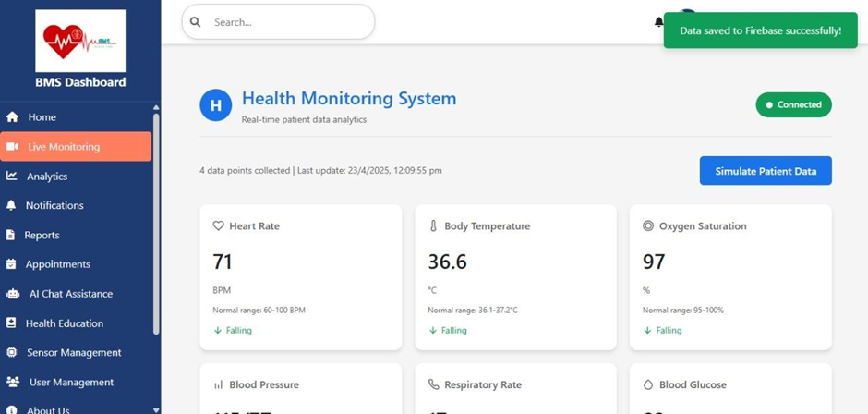Open Home in the sidebar
Screen dimensions: 868x414
click(76, 117)
